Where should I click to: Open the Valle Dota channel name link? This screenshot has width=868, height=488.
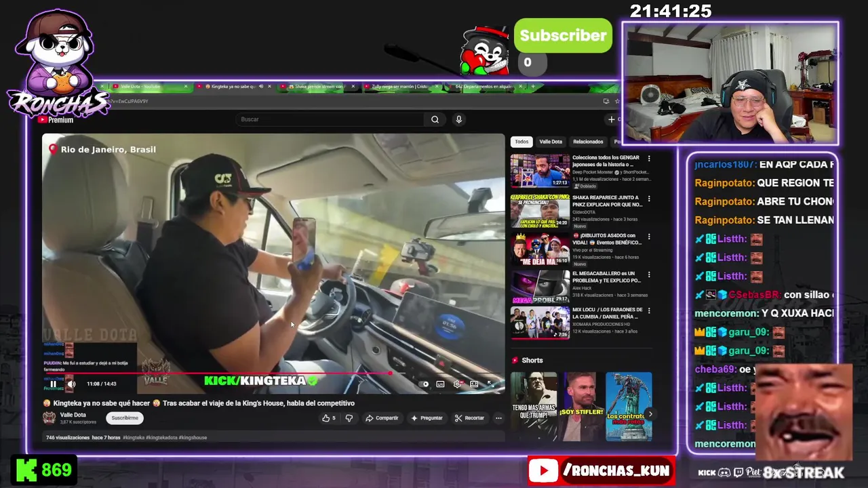[73, 415]
